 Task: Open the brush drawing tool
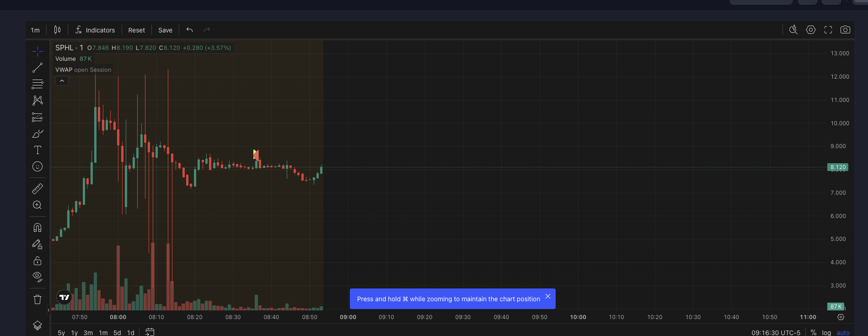38,133
